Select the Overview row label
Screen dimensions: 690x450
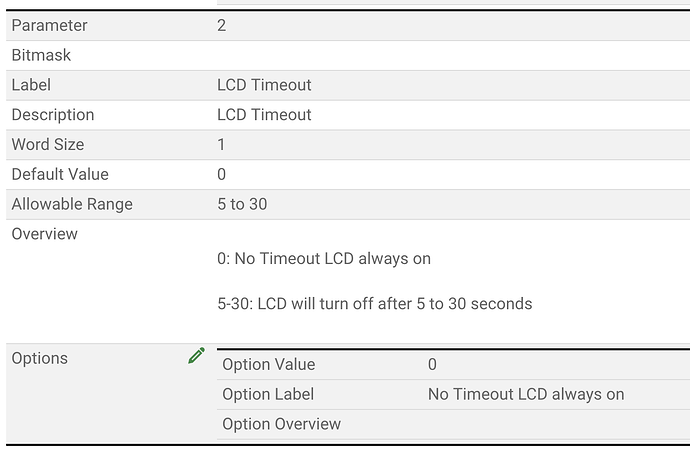coord(44,234)
